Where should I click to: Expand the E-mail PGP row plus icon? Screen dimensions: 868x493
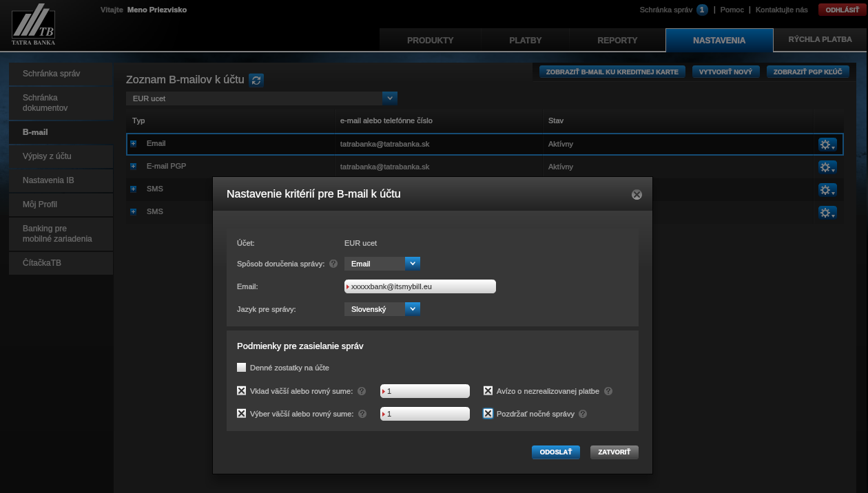[134, 167]
